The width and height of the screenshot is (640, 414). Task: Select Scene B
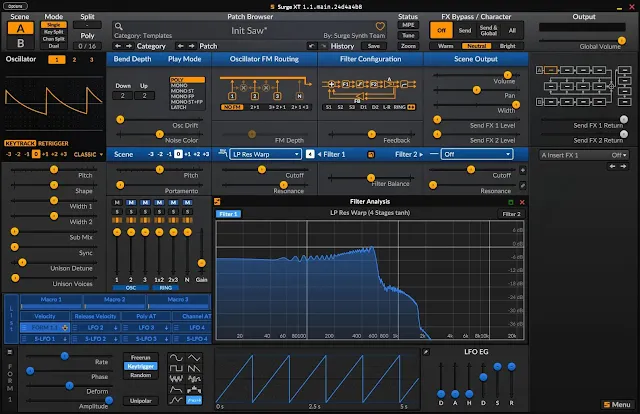coord(20,43)
